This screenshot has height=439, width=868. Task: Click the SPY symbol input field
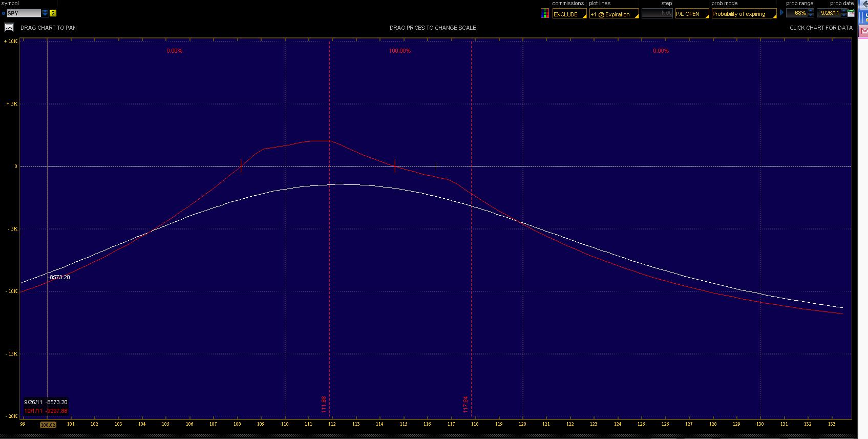click(x=24, y=13)
